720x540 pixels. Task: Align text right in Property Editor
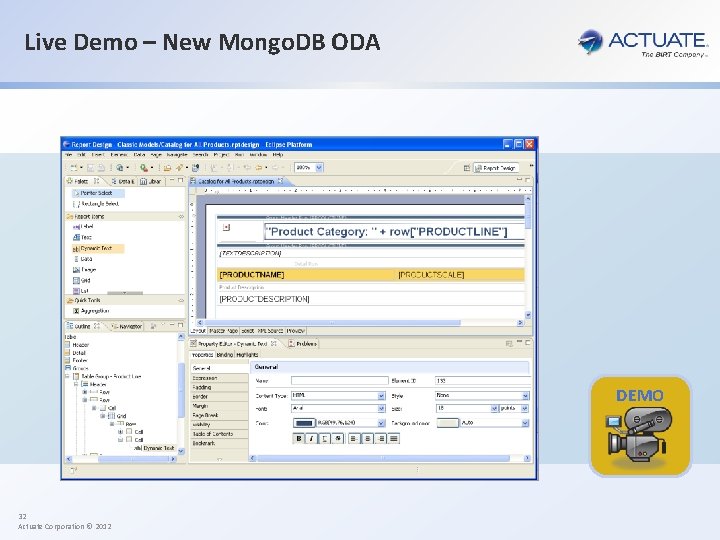click(381, 439)
